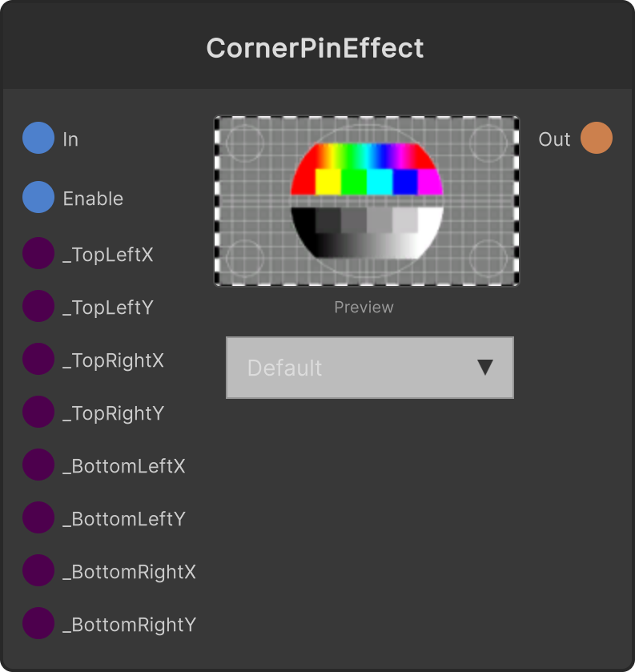
Task: Pick the _BottomLeftY port circle
Action: [x=38, y=517]
